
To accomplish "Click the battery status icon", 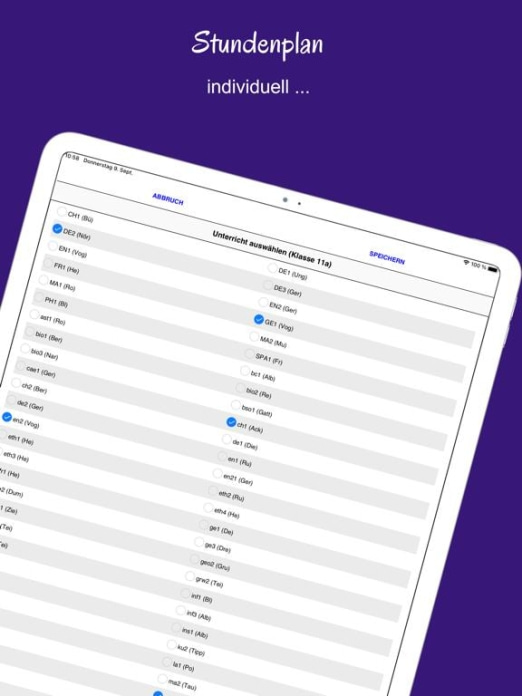I will pyautogui.click(x=493, y=269).
